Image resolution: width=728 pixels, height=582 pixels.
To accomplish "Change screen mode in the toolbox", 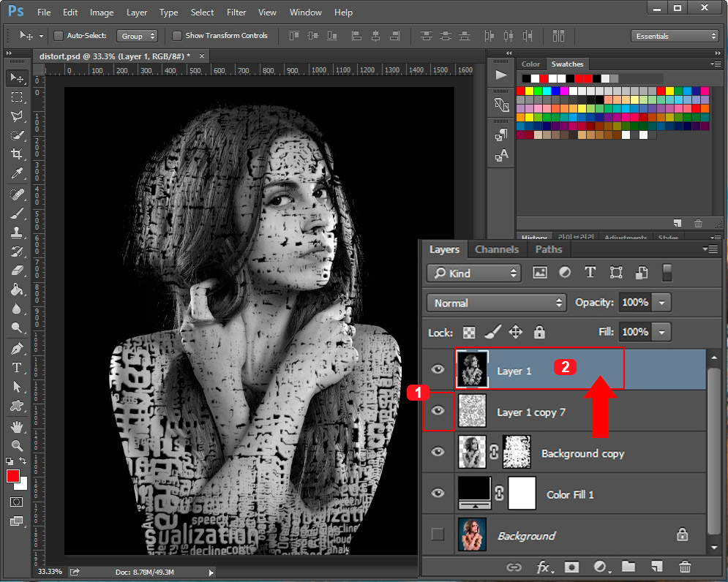I will point(17,521).
